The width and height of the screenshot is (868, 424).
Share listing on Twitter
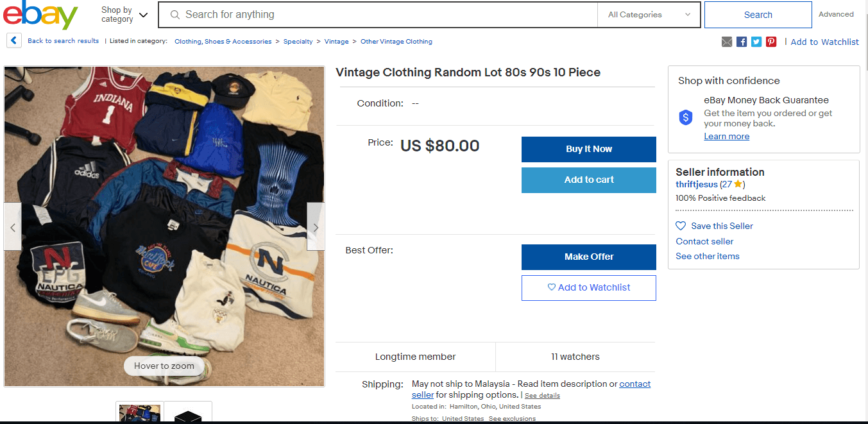(756, 42)
